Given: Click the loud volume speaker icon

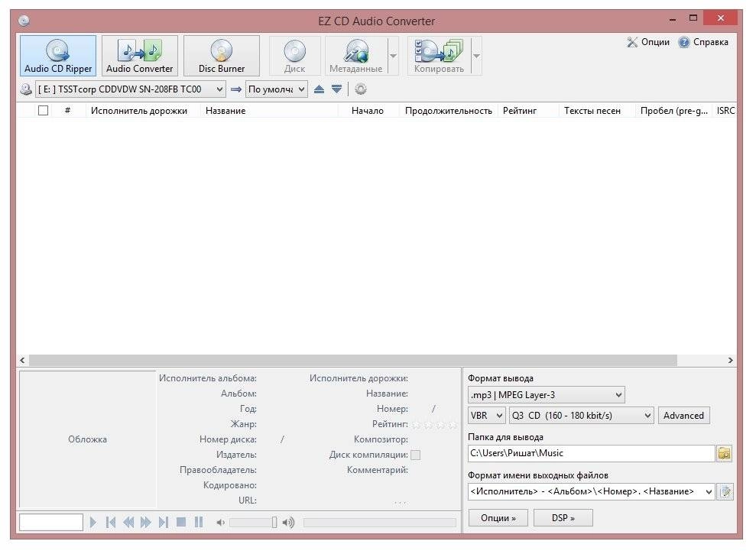Looking at the screenshot, I should click(288, 523).
